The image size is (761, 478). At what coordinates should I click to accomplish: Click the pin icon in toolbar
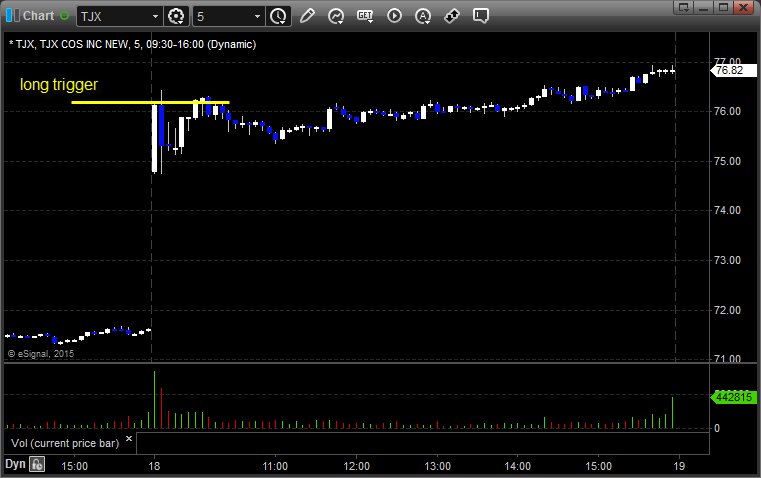coord(452,16)
